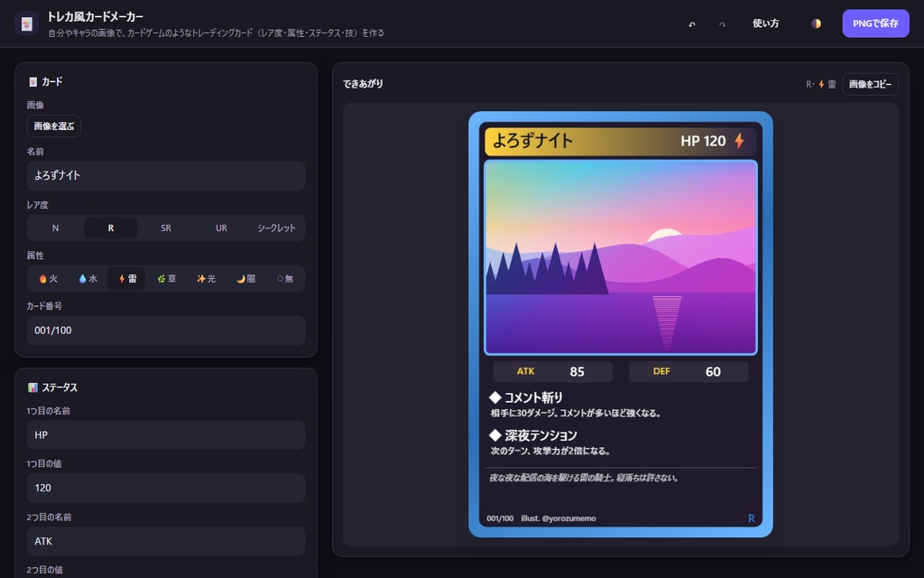The width and height of the screenshot is (924, 578).
Task: Click the R rarity mark on card bottom
Action: pyautogui.click(x=752, y=518)
